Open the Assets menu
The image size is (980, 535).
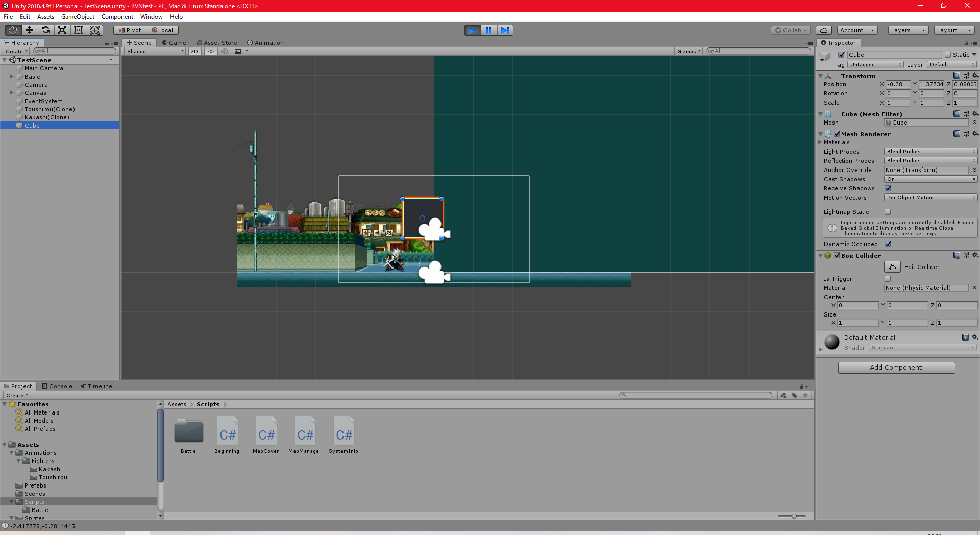pyautogui.click(x=45, y=17)
